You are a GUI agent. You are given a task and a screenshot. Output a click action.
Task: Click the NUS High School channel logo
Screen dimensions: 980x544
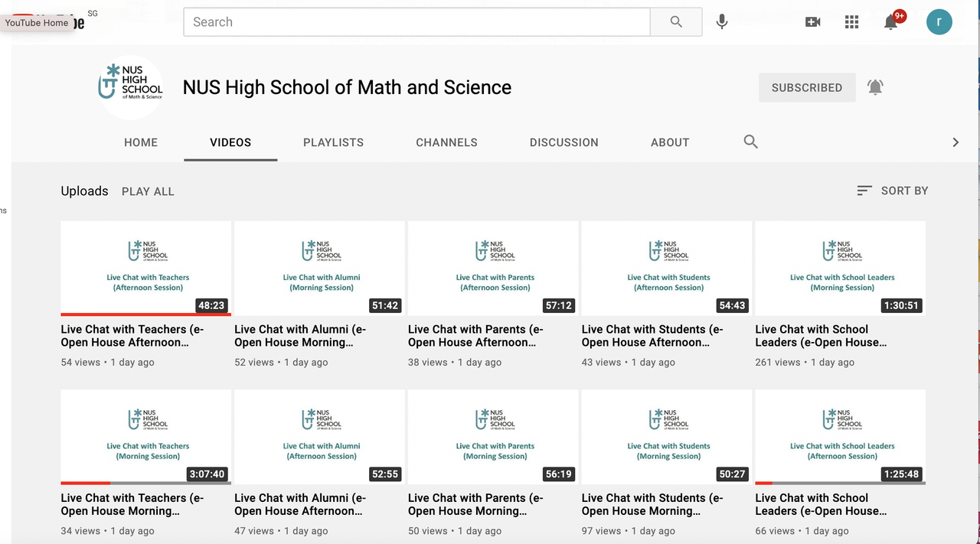tap(131, 87)
